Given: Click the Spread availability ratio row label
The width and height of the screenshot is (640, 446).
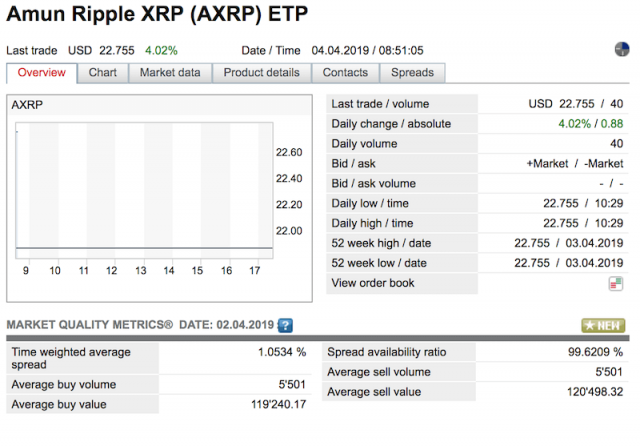Looking at the screenshot, I should tap(387, 352).
